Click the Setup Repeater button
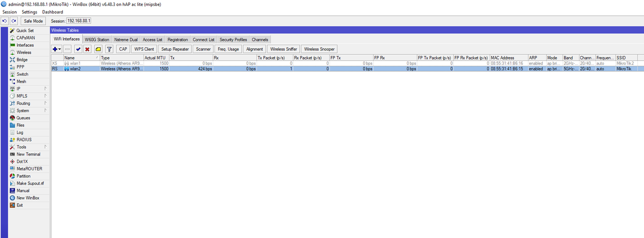This screenshot has width=644, height=238. [x=175, y=49]
